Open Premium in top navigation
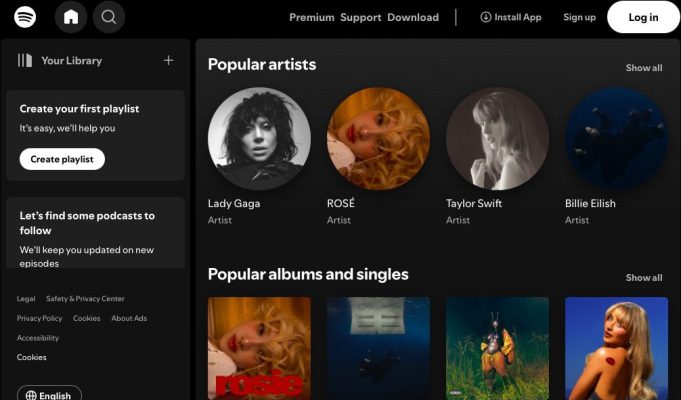Image resolution: width=681 pixels, height=400 pixels. click(x=312, y=17)
